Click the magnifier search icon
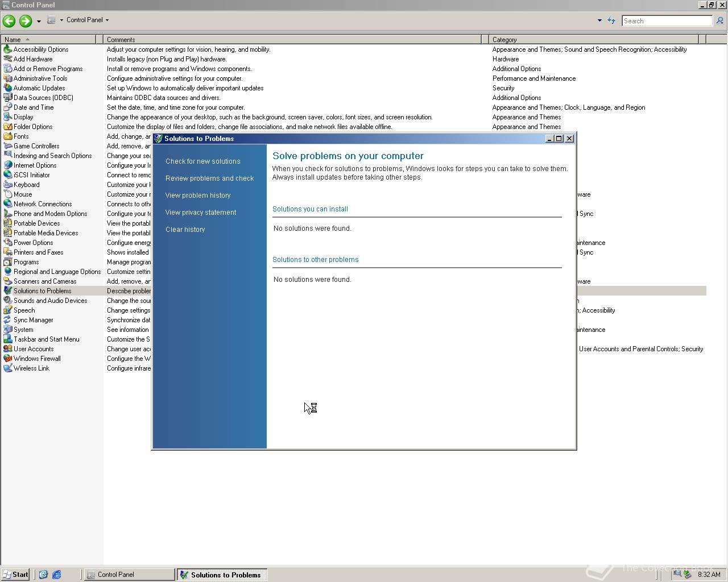728x582 pixels. pos(719,21)
